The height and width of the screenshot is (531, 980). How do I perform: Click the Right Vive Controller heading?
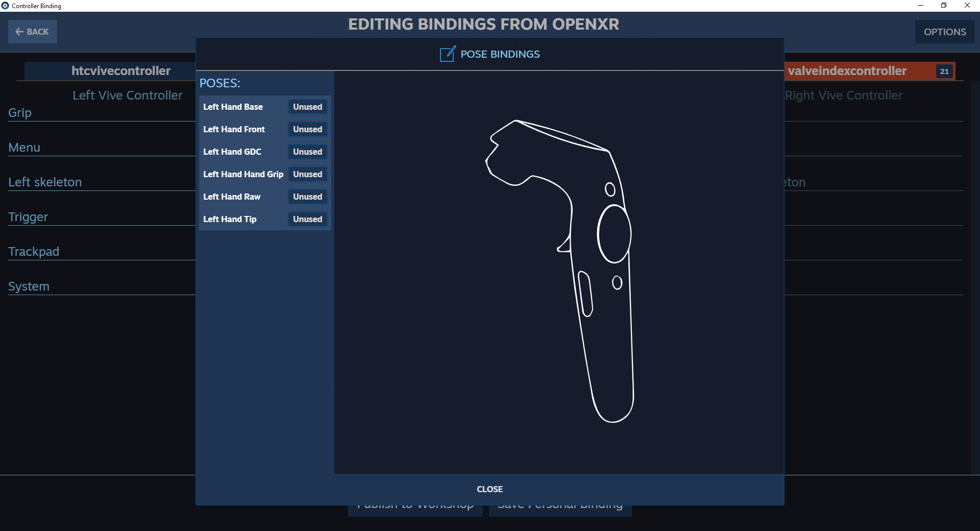844,95
